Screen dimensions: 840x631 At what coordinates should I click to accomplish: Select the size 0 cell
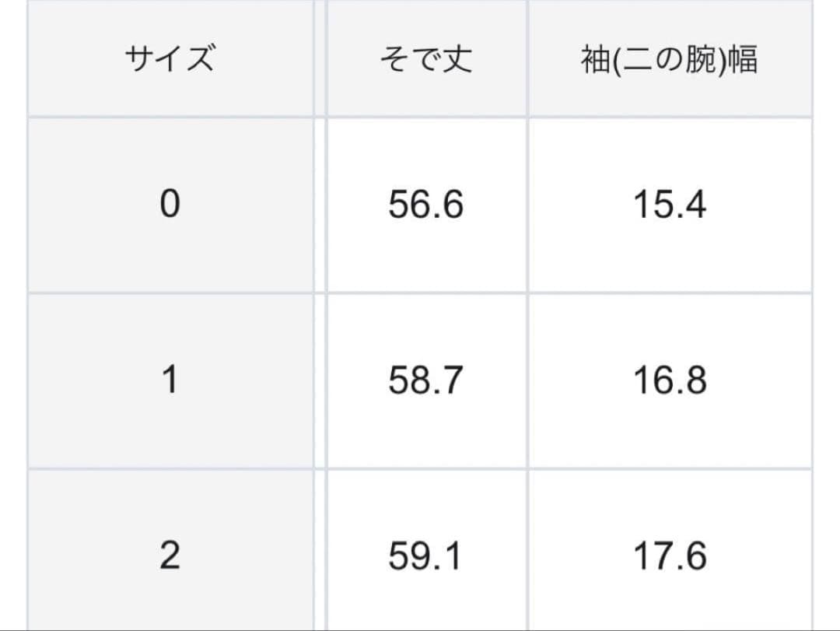click(170, 205)
